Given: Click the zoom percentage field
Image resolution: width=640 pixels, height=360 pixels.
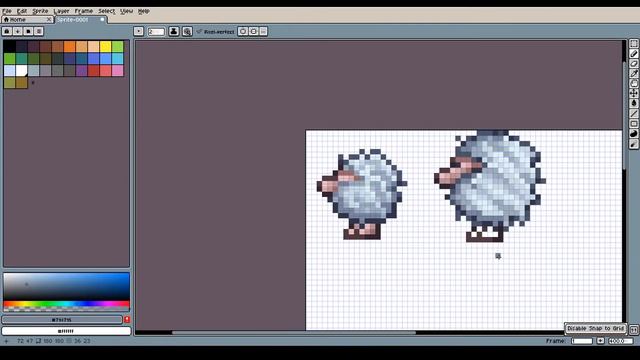Looking at the screenshot, I should coord(620,341).
